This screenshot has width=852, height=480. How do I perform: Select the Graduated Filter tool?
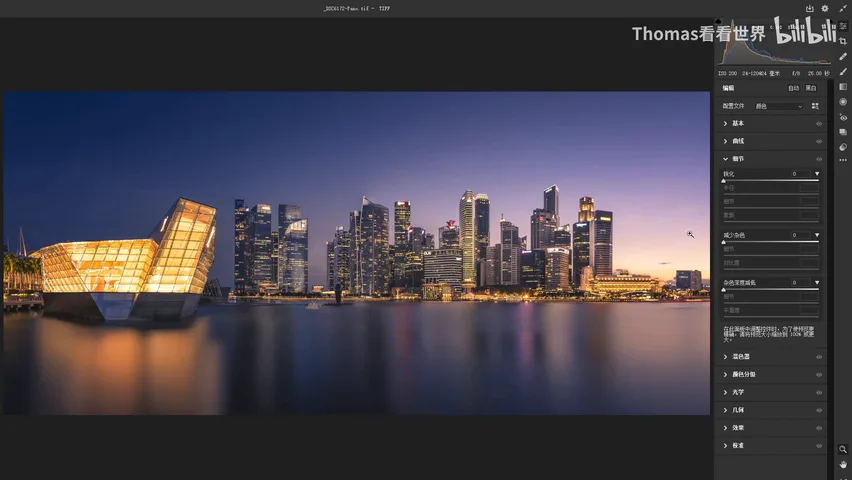843,87
